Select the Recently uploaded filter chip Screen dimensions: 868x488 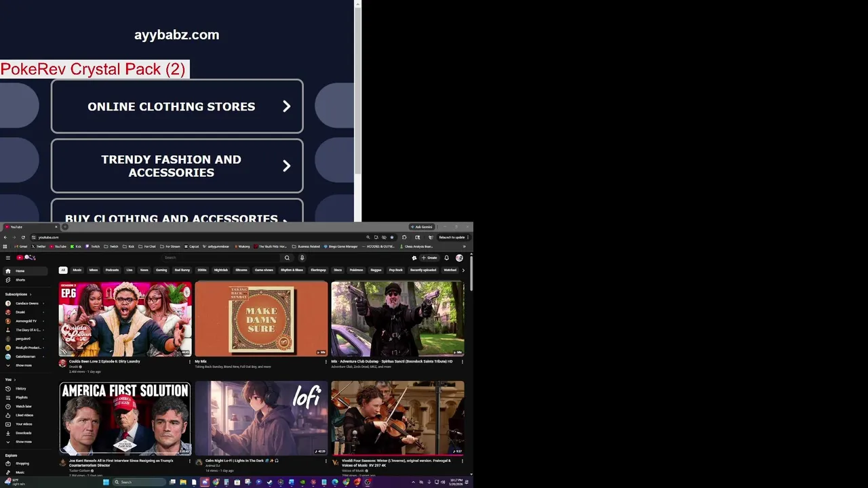[423, 270]
